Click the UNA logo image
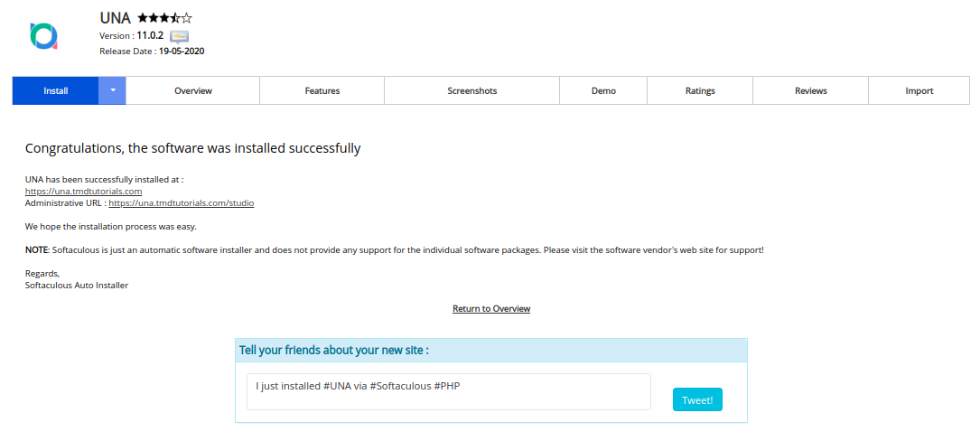This screenshot has height=441, width=980. coord(43,35)
